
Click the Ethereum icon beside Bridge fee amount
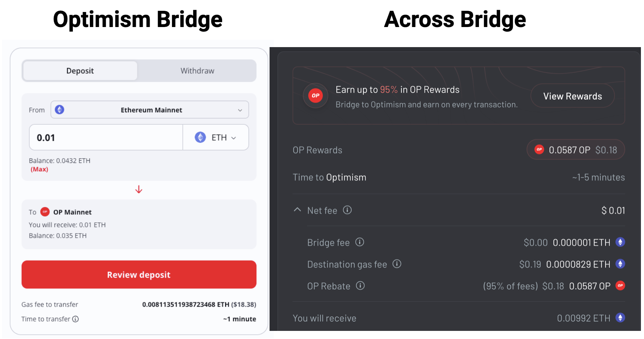pyautogui.click(x=620, y=242)
